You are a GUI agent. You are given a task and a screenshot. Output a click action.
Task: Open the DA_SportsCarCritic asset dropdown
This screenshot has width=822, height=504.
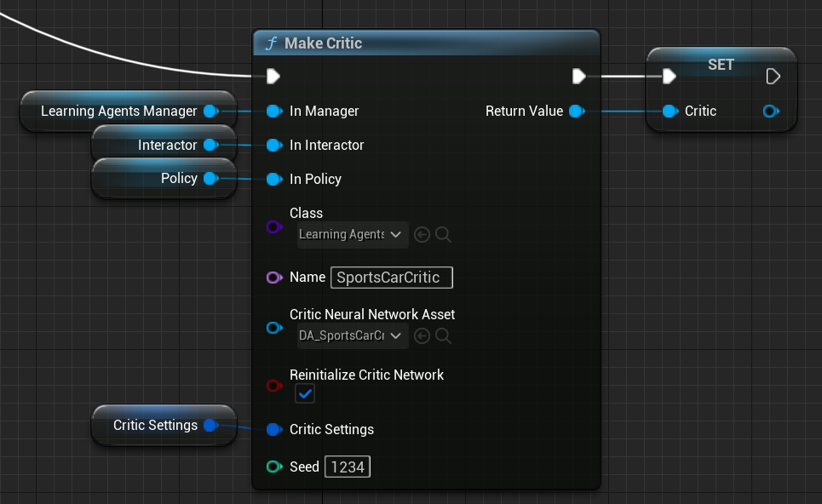(353, 335)
